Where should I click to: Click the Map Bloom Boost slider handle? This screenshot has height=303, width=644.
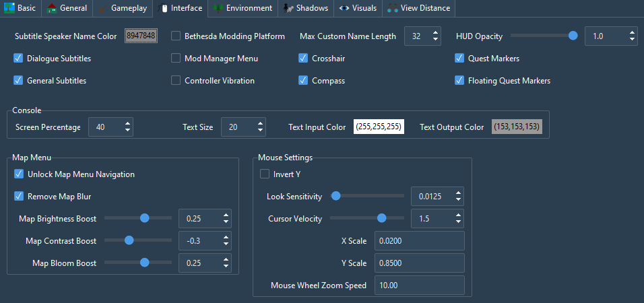(144, 263)
